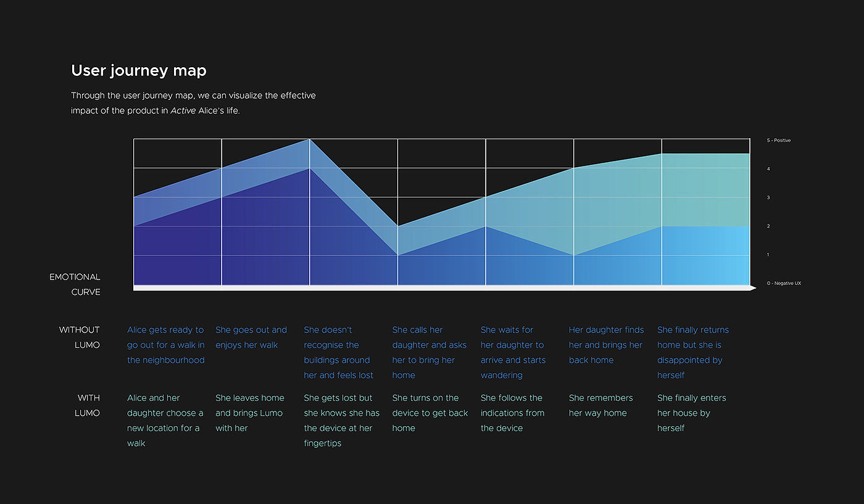Viewport: 864px width, 504px height.
Task: Click the "WITH LUMO" row label
Action: (88, 405)
